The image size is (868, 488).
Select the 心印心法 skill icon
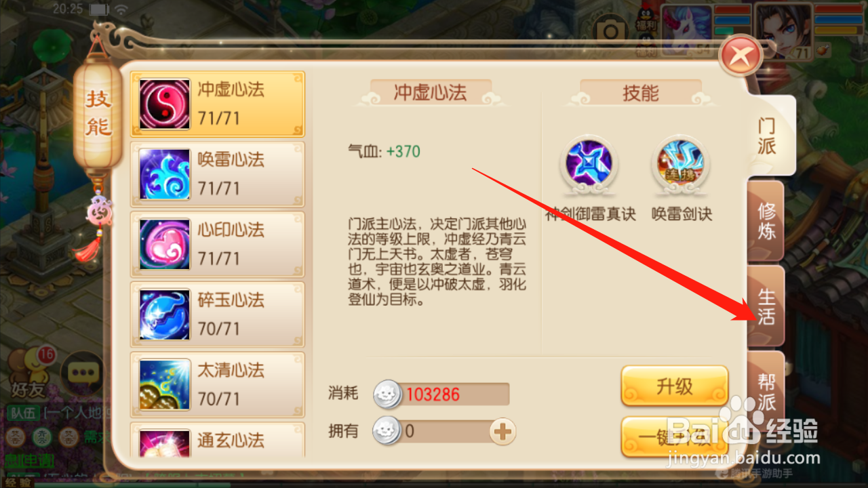point(165,244)
